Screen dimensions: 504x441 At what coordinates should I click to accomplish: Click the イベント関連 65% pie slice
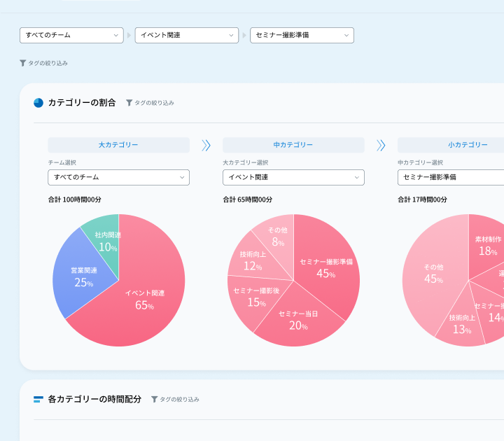point(145,299)
